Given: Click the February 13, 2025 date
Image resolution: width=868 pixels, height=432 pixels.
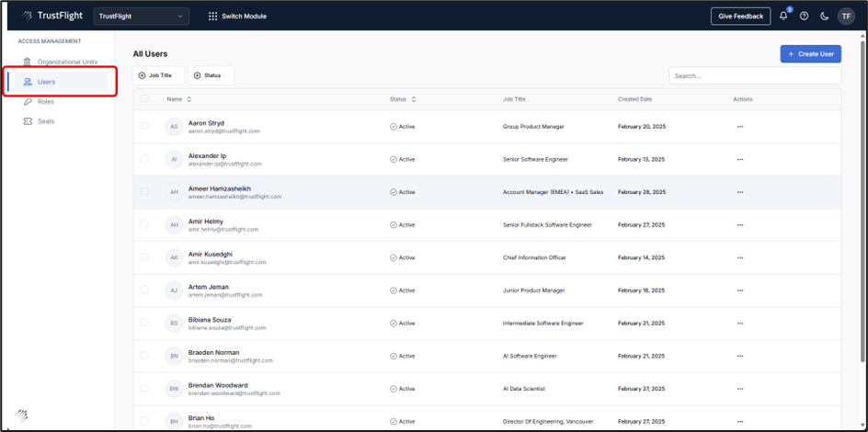Looking at the screenshot, I should click(641, 159).
